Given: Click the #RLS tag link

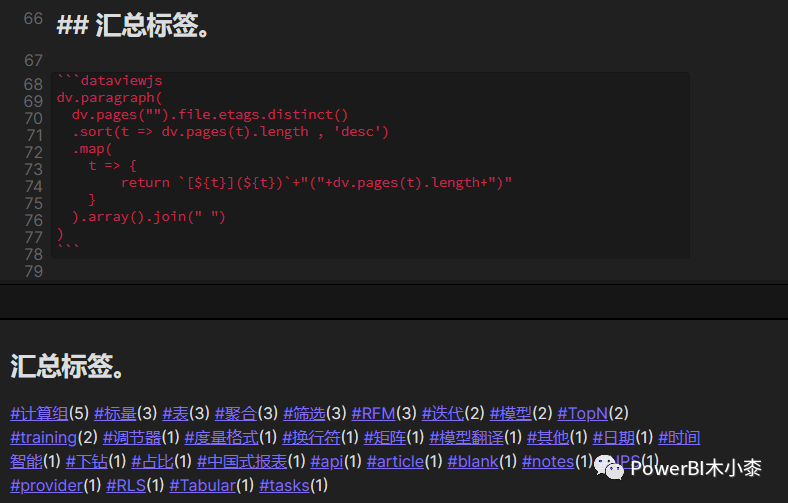Looking at the screenshot, I should (x=126, y=486).
